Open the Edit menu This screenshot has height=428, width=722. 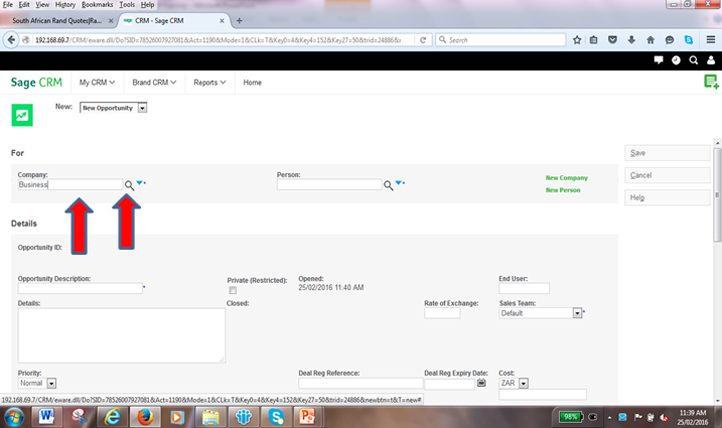click(24, 5)
